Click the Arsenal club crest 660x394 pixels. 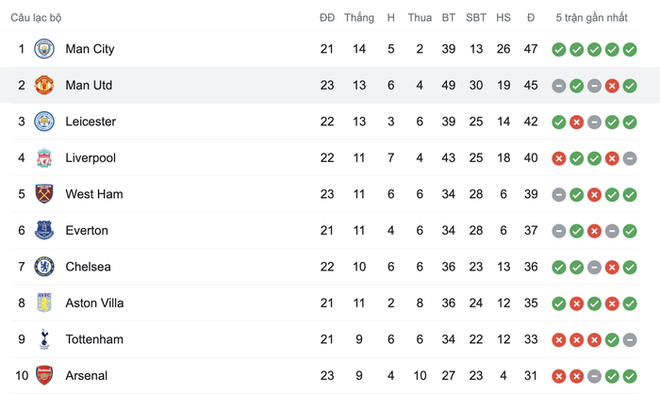coord(44,375)
